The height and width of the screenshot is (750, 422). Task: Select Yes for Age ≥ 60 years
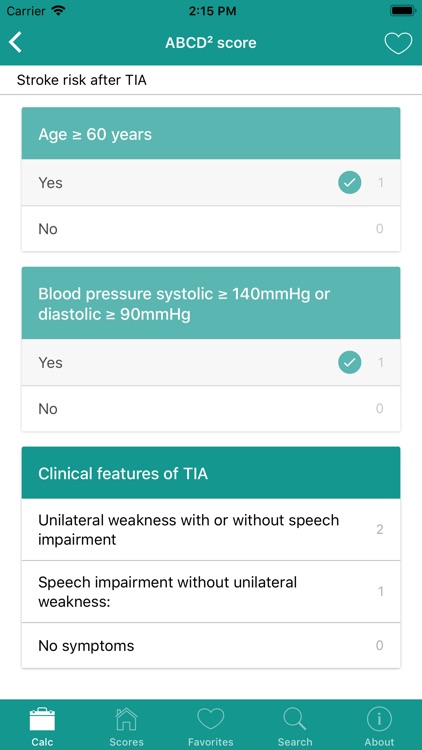(x=211, y=182)
